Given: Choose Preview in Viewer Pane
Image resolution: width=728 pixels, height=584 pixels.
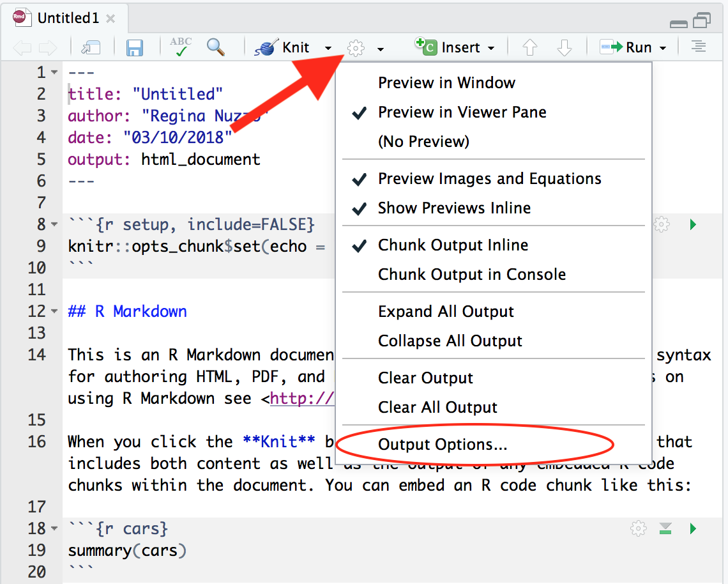Looking at the screenshot, I should pos(494,112).
